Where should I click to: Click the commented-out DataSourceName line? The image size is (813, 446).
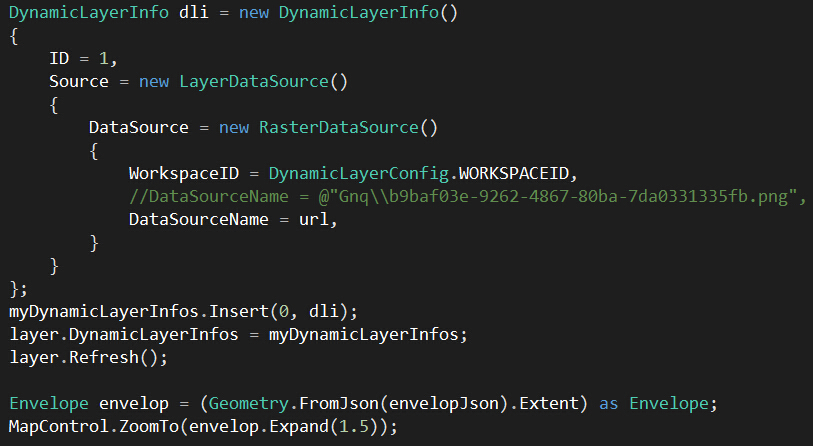468,197
